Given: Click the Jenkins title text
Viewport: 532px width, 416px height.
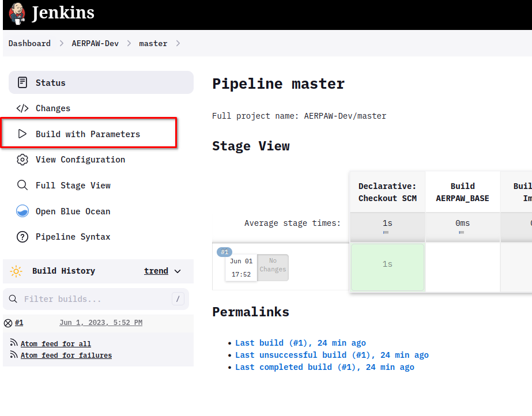Looking at the screenshot, I should click(x=63, y=13).
